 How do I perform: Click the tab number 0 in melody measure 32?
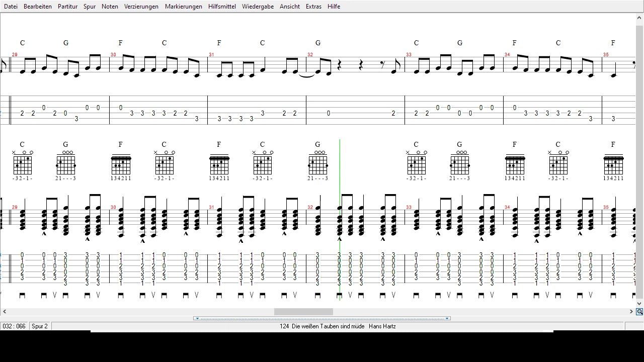(329, 114)
